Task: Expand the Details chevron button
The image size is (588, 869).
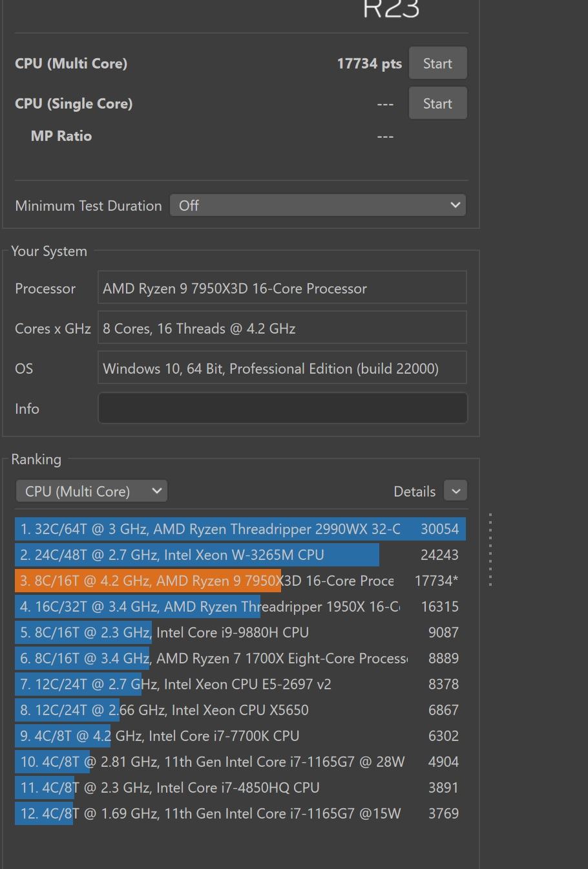Action: [x=456, y=491]
